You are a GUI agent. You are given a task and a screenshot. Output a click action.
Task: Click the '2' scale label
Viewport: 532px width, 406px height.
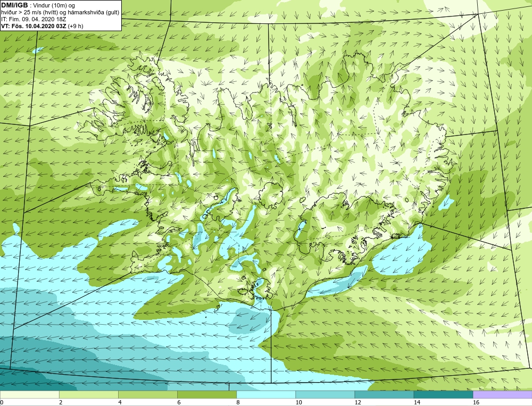[x=61, y=402]
